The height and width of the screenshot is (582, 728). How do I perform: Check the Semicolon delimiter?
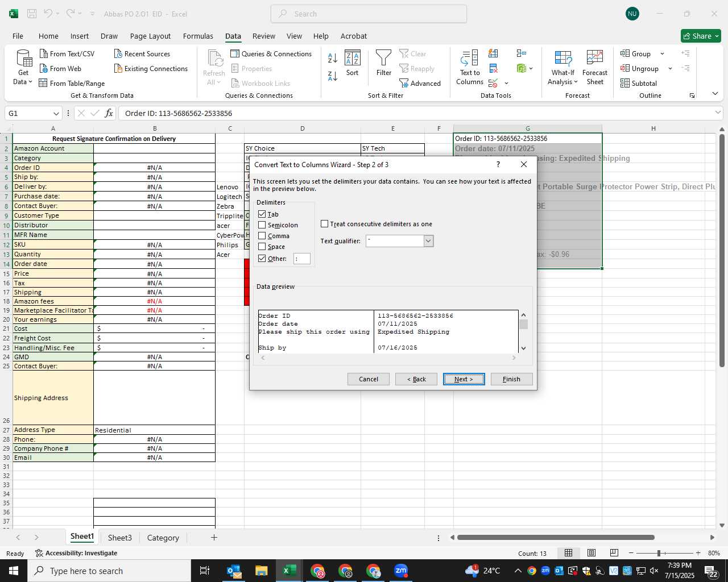point(262,225)
